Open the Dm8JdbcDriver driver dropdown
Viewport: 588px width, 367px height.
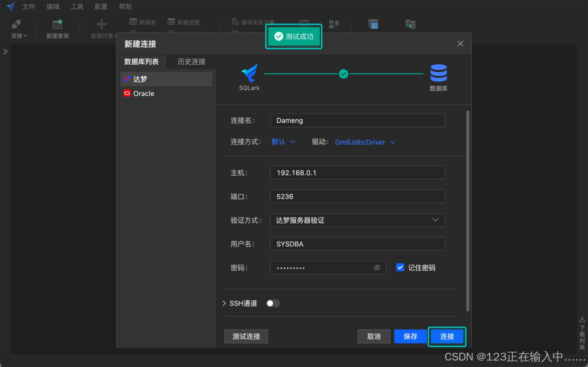click(365, 142)
